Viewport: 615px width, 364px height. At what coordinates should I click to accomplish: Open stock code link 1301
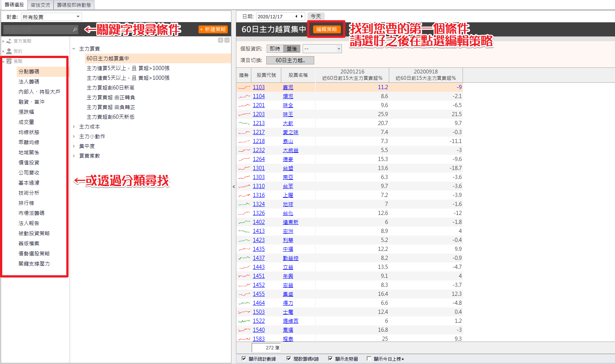coord(258,168)
